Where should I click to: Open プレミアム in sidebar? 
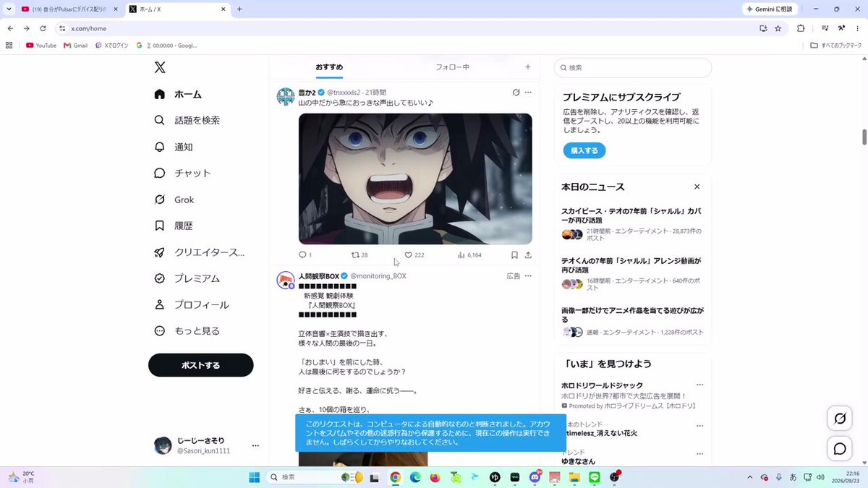point(187,278)
